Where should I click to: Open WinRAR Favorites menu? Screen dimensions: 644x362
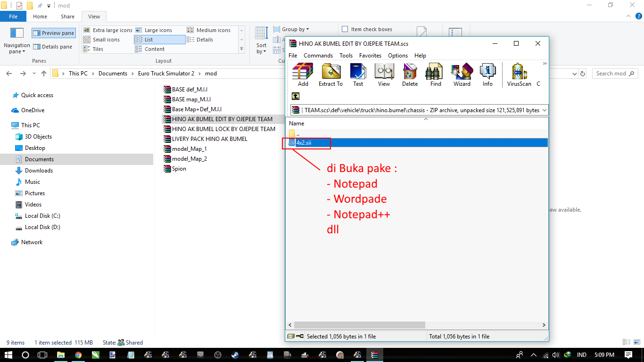(370, 56)
